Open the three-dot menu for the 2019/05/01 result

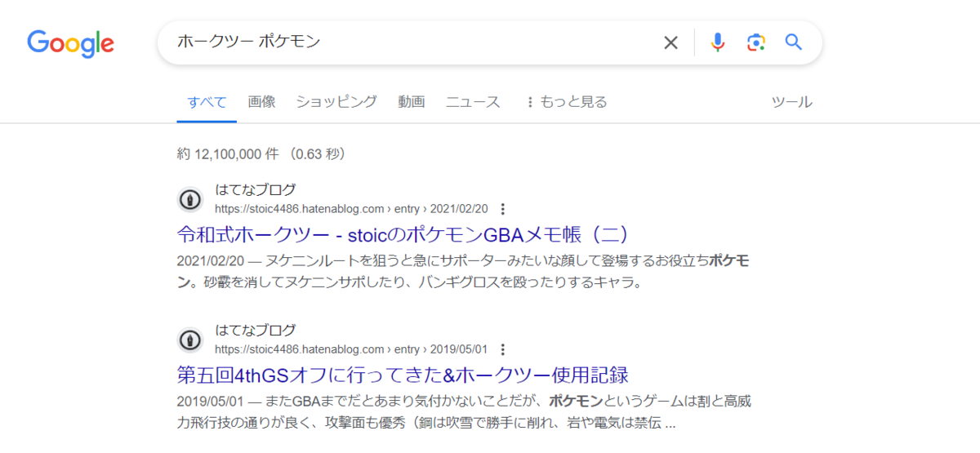click(503, 350)
